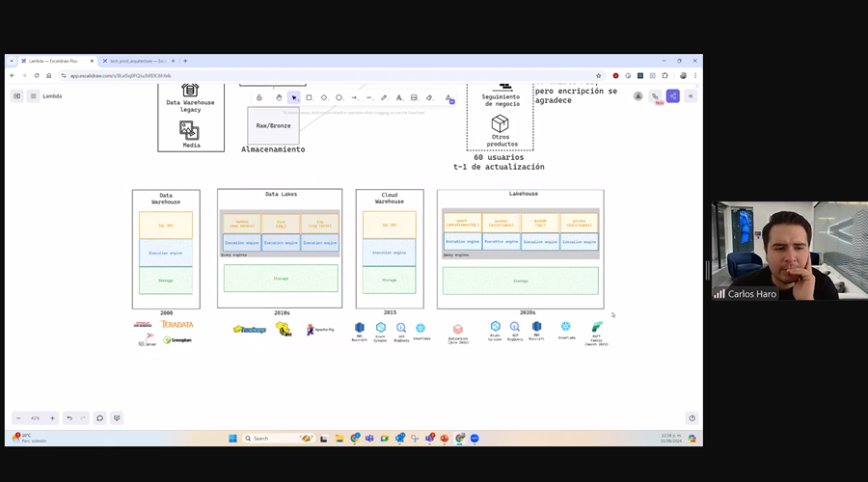Switch to the tech_prod_arquitecture tab
The width and height of the screenshot is (868, 482).
click(x=138, y=61)
